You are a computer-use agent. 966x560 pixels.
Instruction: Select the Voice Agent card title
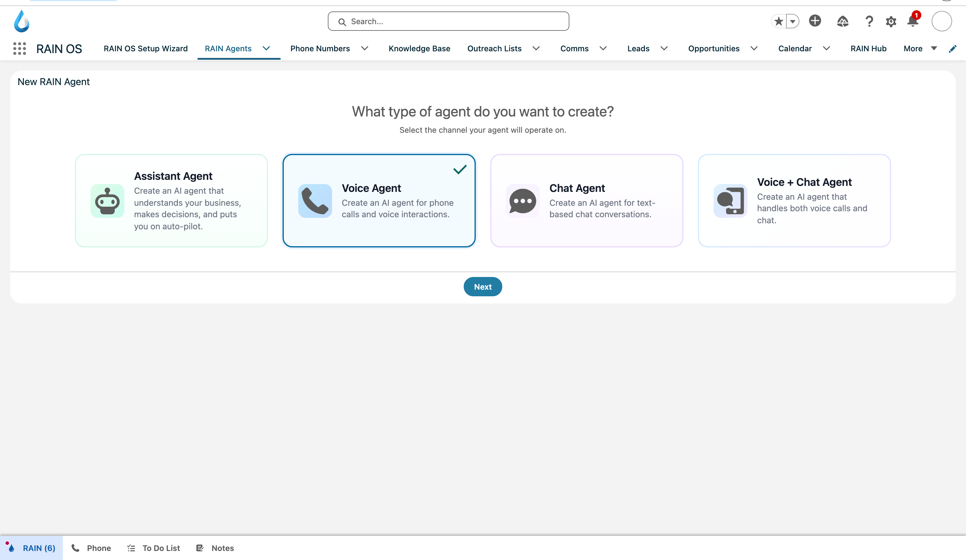(371, 188)
